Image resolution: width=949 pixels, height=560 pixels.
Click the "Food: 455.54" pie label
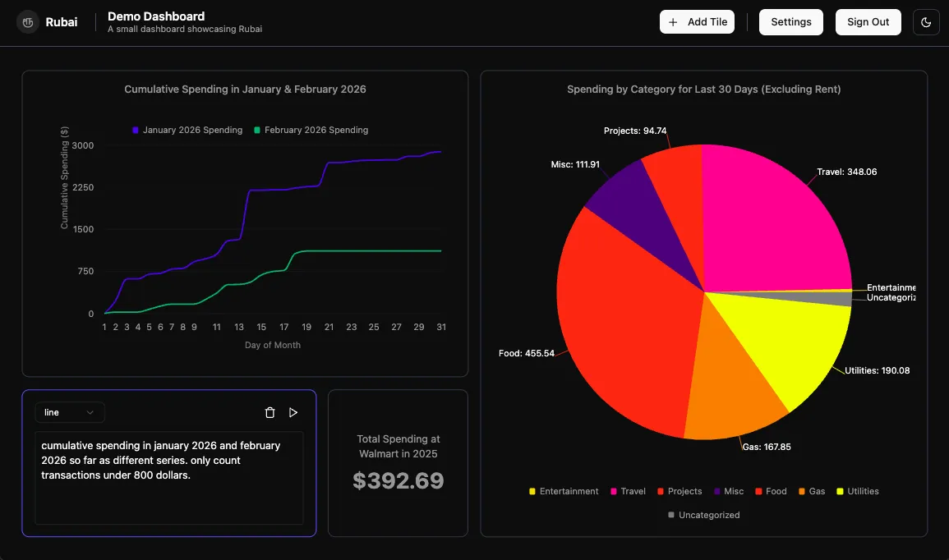click(x=527, y=353)
